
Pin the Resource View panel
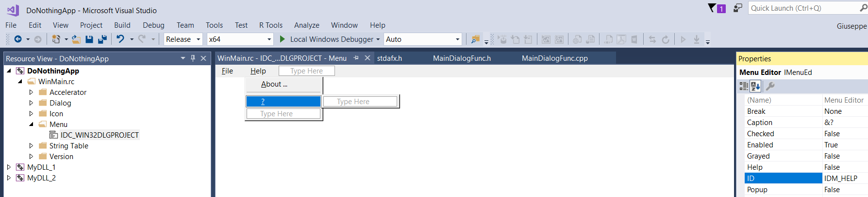[193, 58]
